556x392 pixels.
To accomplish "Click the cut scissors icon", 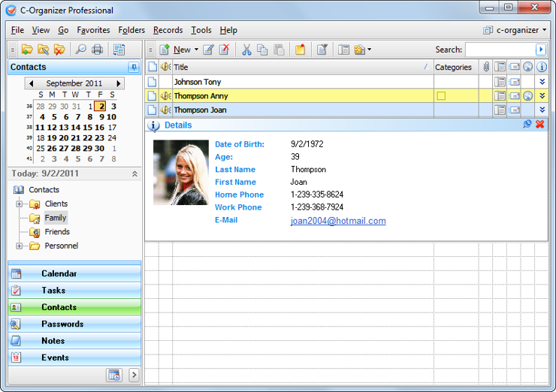I will click(x=246, y=50).
